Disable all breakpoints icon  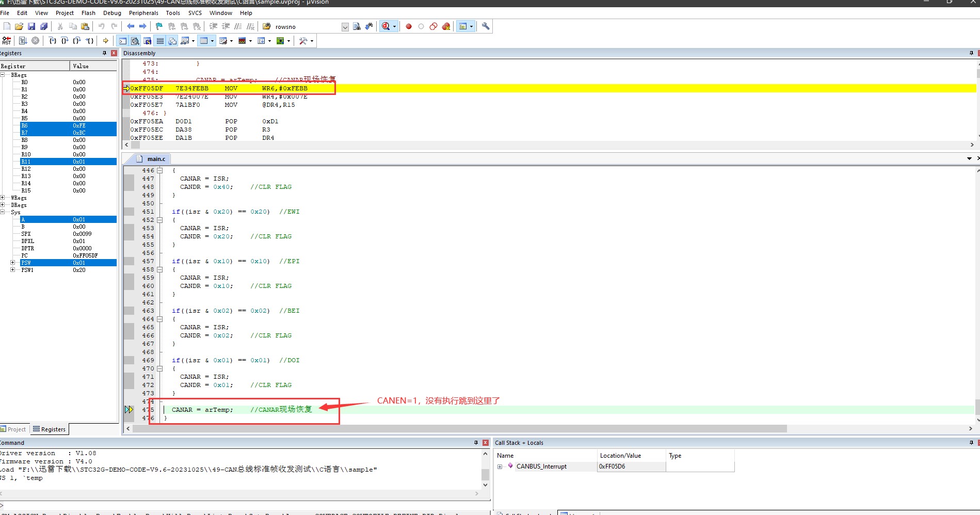coord(433,26)
